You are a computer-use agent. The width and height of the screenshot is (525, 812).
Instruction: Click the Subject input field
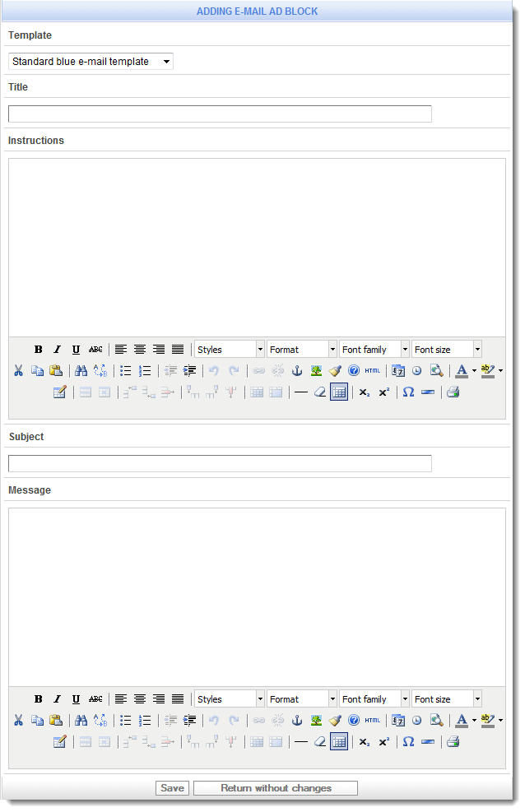tap(220, 463)
